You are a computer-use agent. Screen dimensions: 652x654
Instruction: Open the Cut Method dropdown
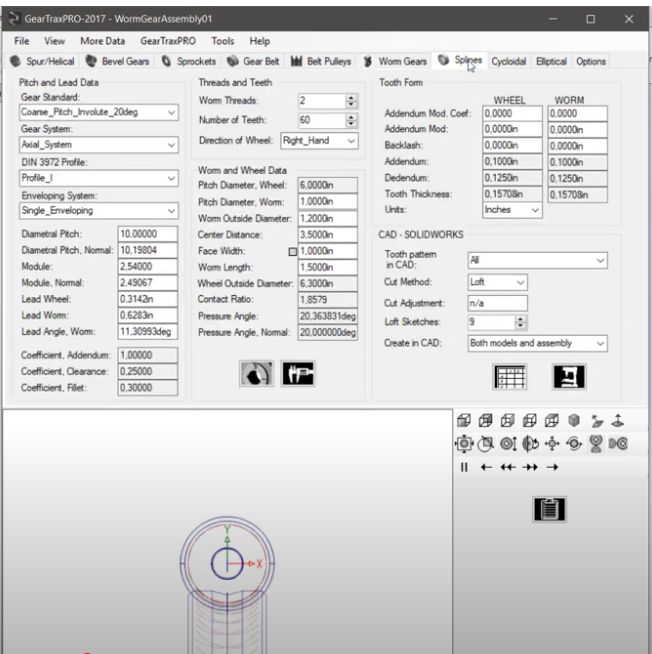pos(498,282)
